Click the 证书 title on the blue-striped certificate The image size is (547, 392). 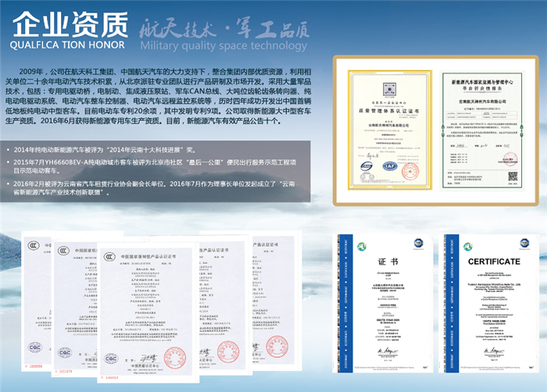[x=388, y=262]
